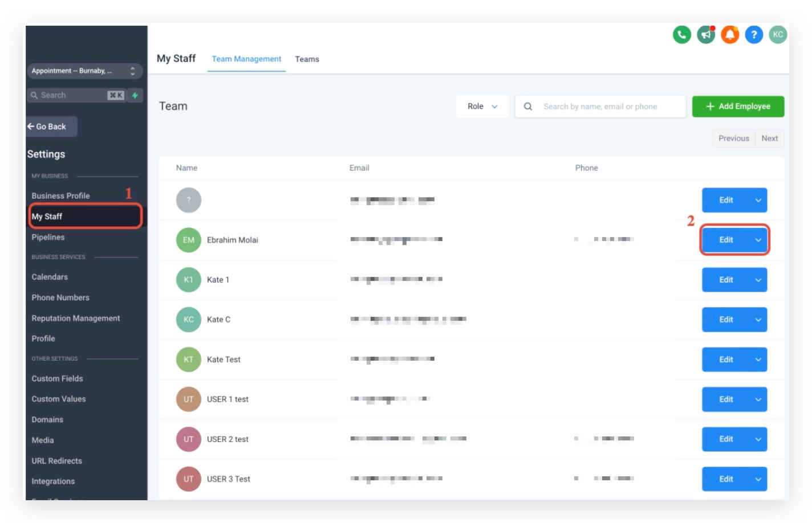Go to the Next page
The width and height of the screenshot is (812, 523).
(770, 138)
